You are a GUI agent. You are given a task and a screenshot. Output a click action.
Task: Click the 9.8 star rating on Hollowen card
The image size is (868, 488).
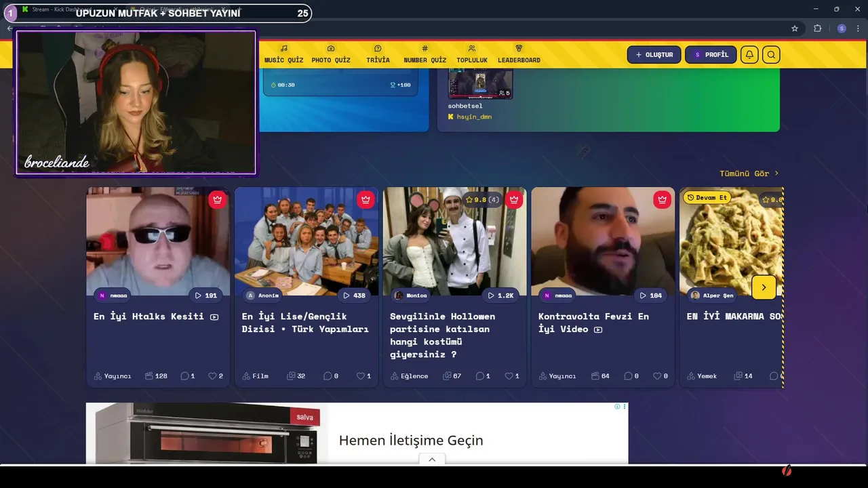coord(482,199)
